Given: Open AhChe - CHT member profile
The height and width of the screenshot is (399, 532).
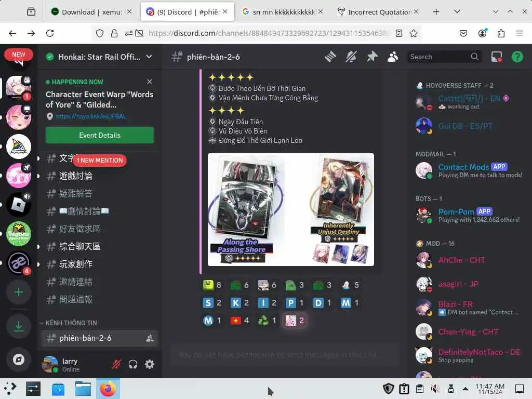Looking at the screenshot, I should [470, 260].
